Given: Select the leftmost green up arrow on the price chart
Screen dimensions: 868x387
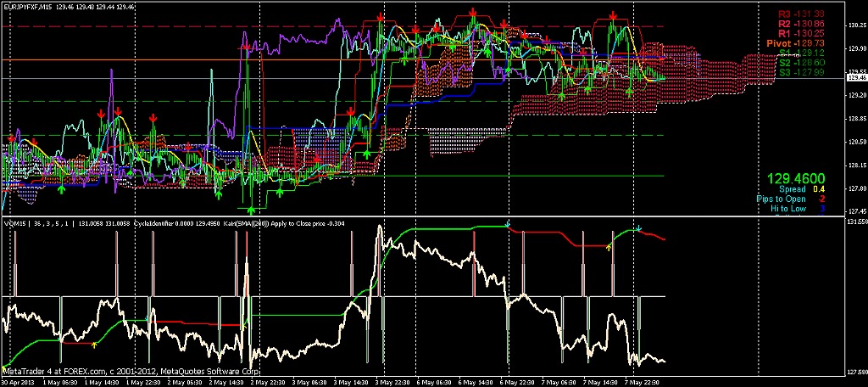Looking at the screenshot, I should 61,189.
